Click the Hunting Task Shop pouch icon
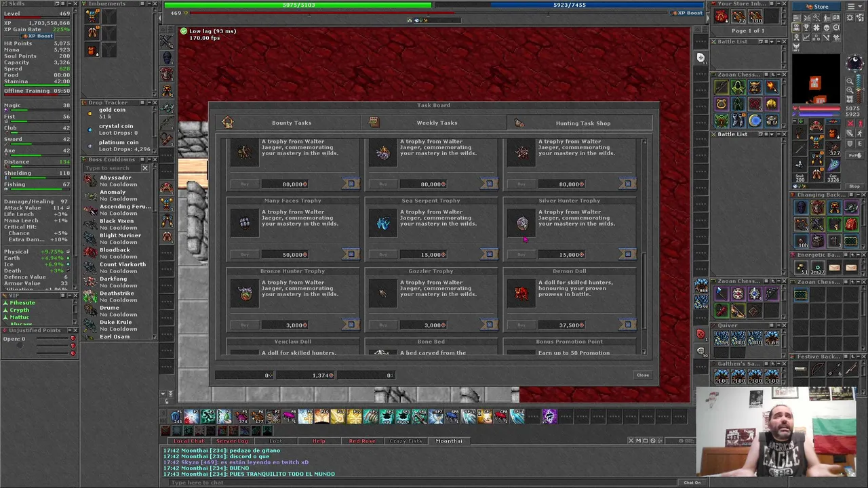868x488 pixels. 519,123
